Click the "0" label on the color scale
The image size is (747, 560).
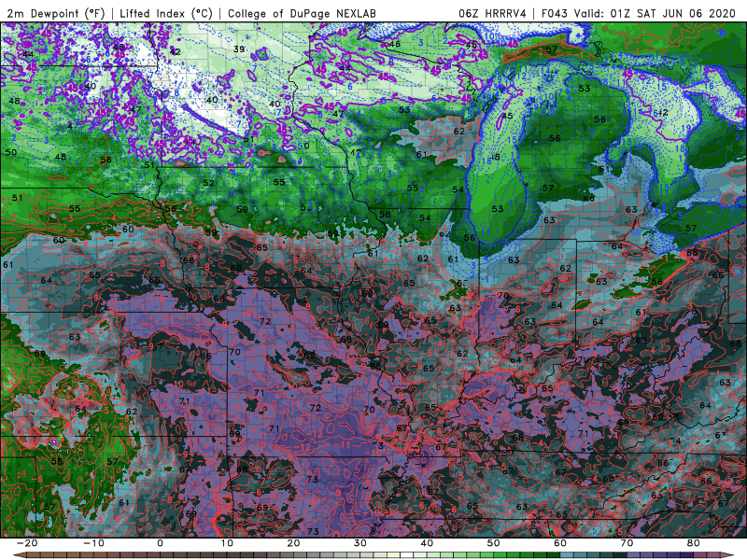160,543
